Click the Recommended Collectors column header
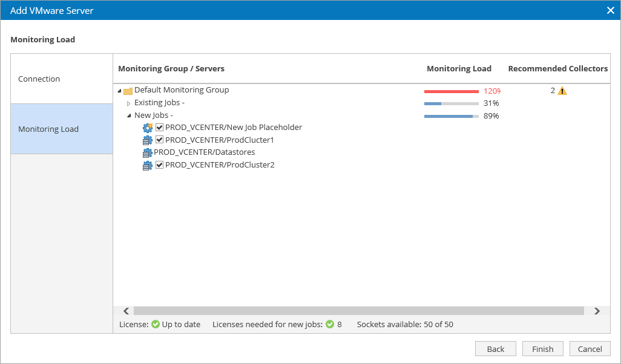The image size is (621, 364). coord(557,68)
